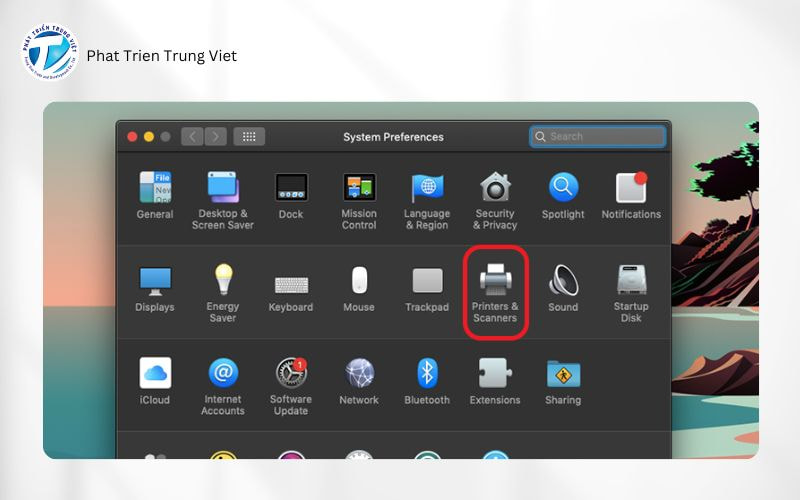Viewport: 800px width, 500px height.
Task: Click the back navigation arrow
Action: (x=192, y=137)
